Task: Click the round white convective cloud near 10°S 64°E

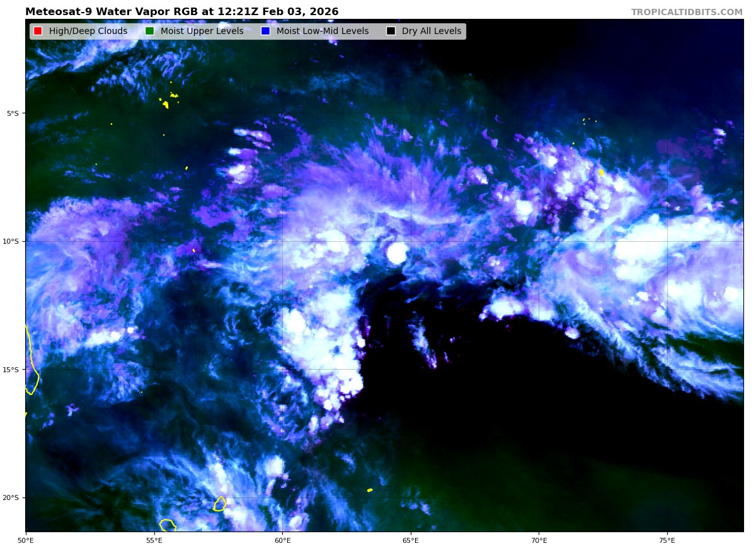Action: pos(397,253)
